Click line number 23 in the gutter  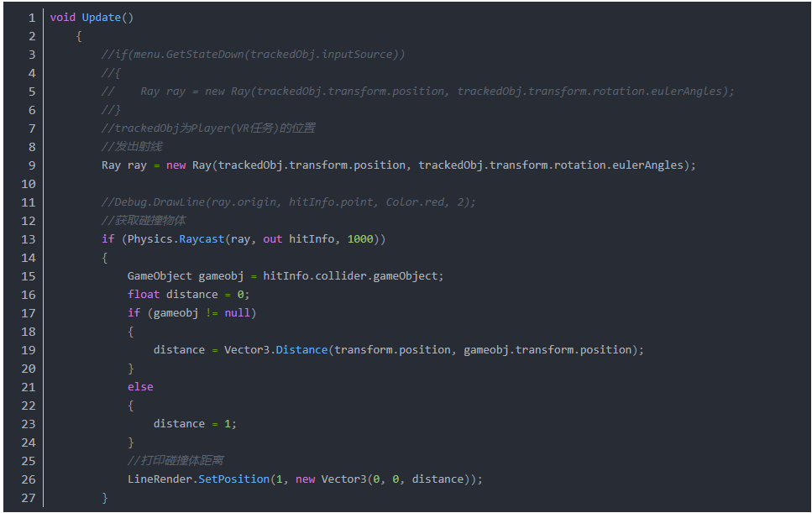pos(28,424)
